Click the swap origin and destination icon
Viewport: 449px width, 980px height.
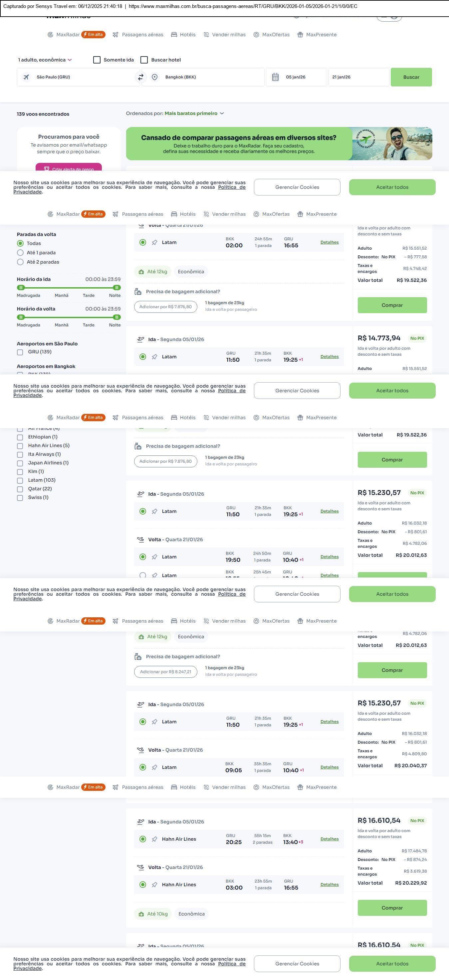click(x=140, y=77)
